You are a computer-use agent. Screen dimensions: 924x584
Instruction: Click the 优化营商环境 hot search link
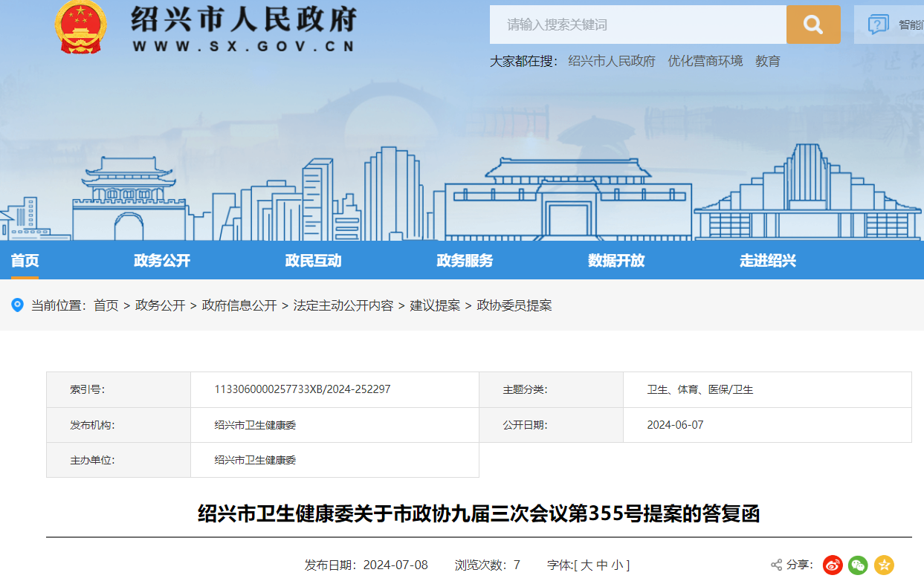click(x=705, y=61)
